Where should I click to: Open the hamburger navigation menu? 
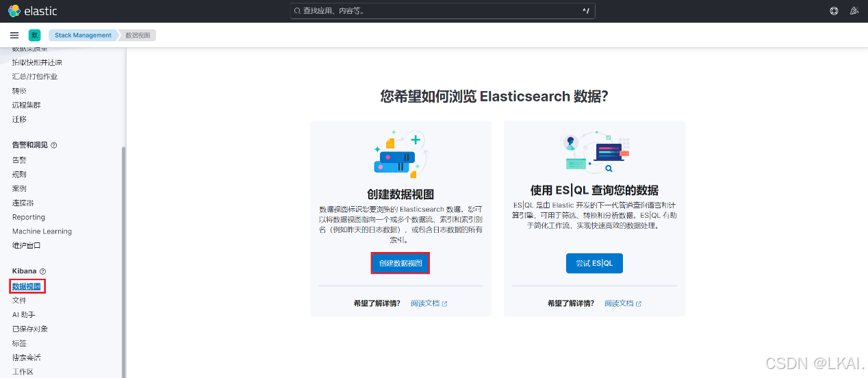click(14, 35)
